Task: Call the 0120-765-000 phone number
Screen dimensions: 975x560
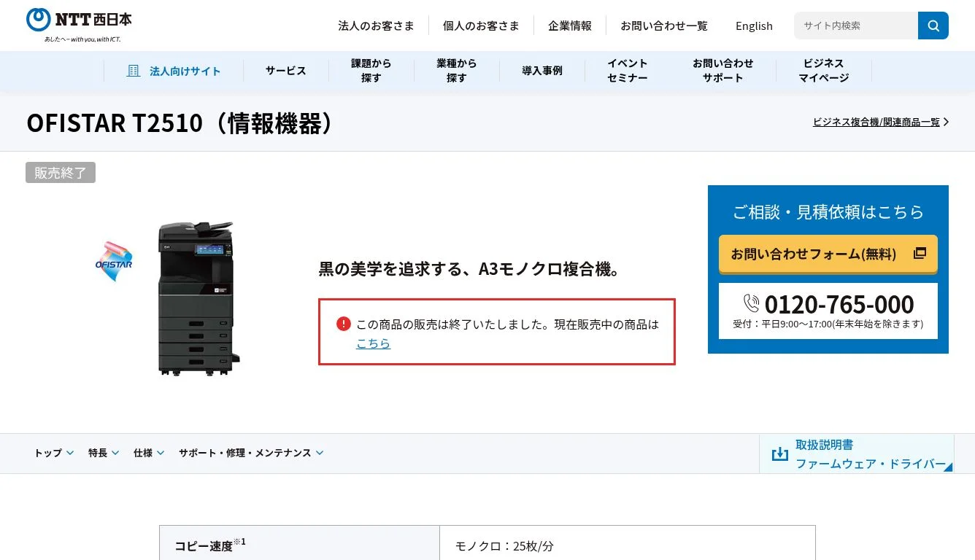Action: pos(839,303)
